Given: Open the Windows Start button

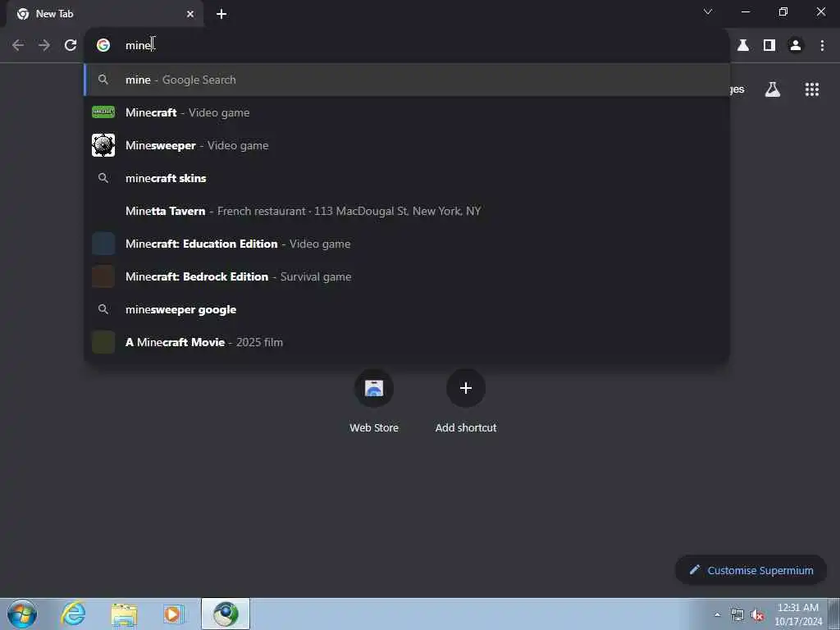Looking at the screenshot, I should tap(22, 614).
